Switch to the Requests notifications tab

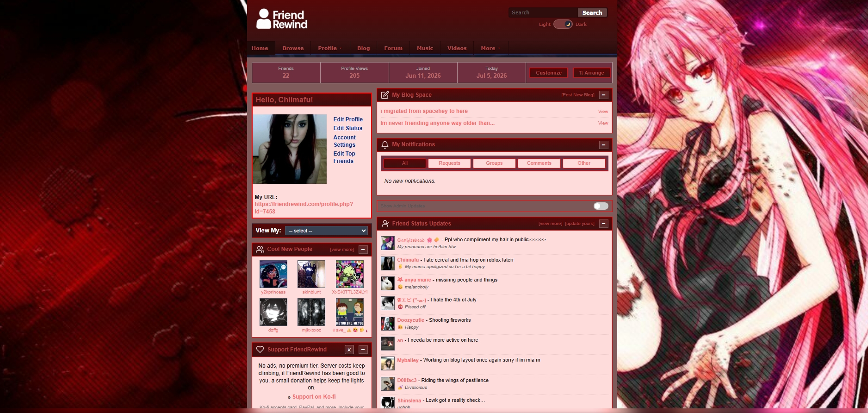coord(450,163)
